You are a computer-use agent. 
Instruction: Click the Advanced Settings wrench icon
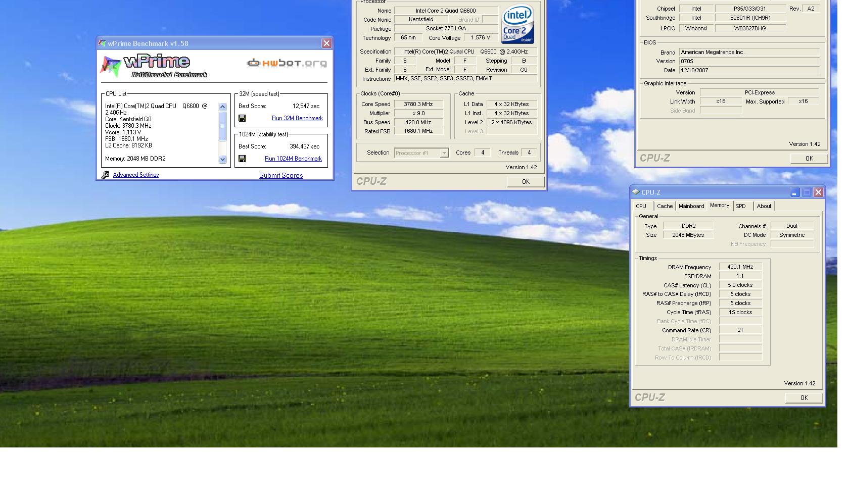105,175
